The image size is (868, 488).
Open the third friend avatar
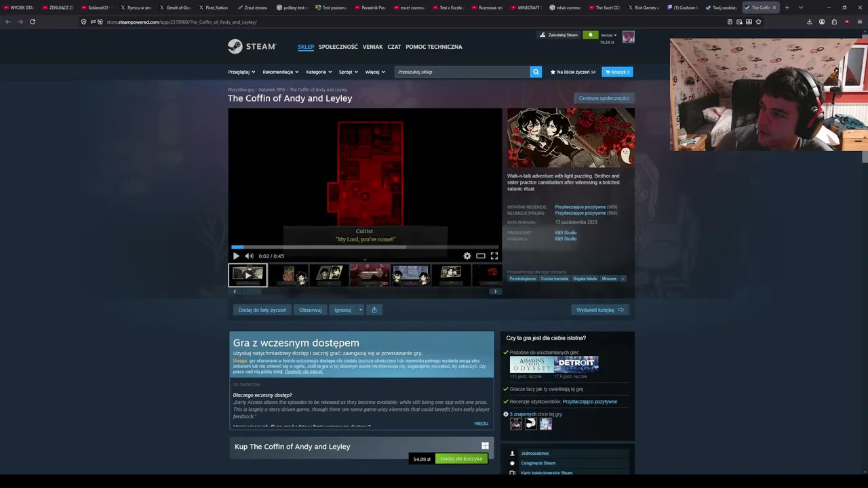coord(546,424)
